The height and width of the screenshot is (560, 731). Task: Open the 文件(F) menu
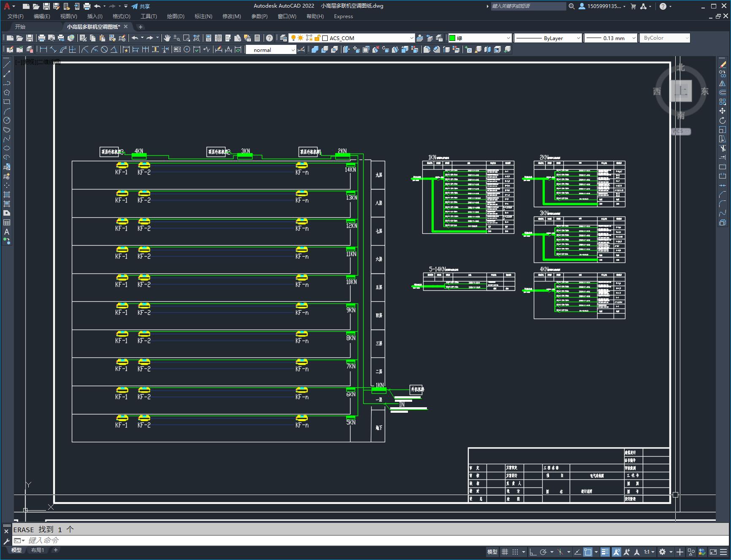[16, 16]
